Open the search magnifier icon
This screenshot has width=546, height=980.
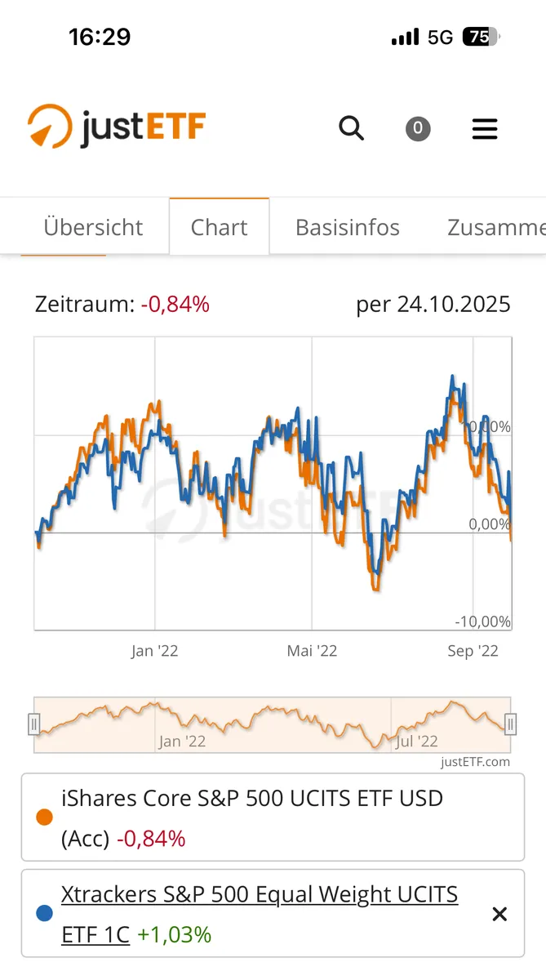[x=351, y=128]
